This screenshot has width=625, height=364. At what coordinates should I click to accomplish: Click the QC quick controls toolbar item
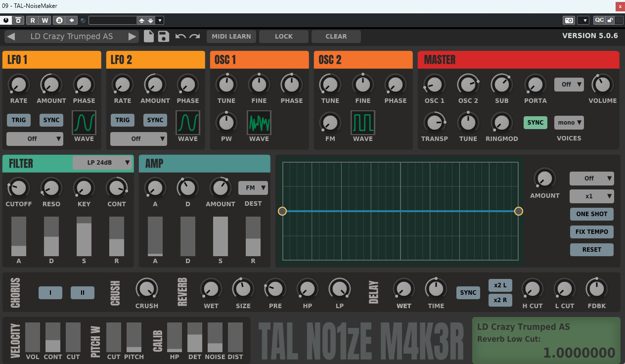(600, 20)
